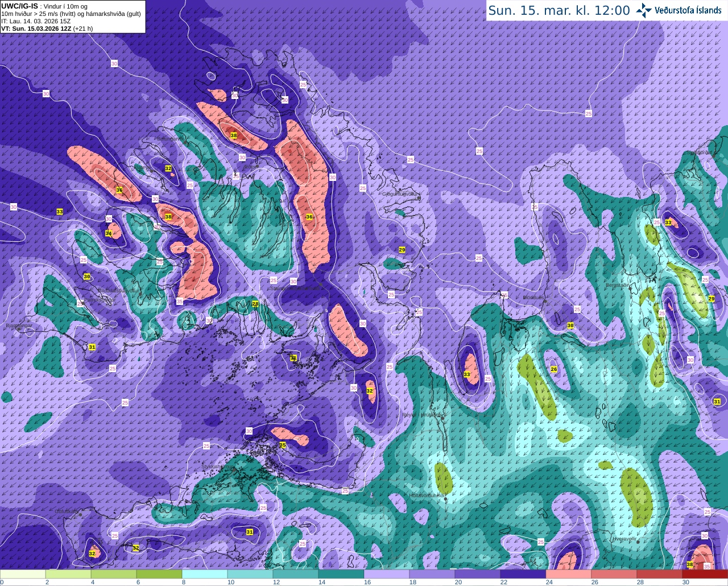Image resolution: width=728 pixels, height=586 pixels.
Task: Click the Bergstaðir station label
Action: 618,285
